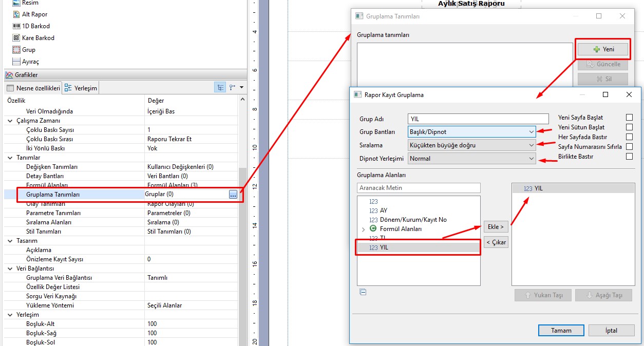Switch to the Yerleşim tab
The height and width of the screenshot is (346, 644).
(x=81, y=88)
